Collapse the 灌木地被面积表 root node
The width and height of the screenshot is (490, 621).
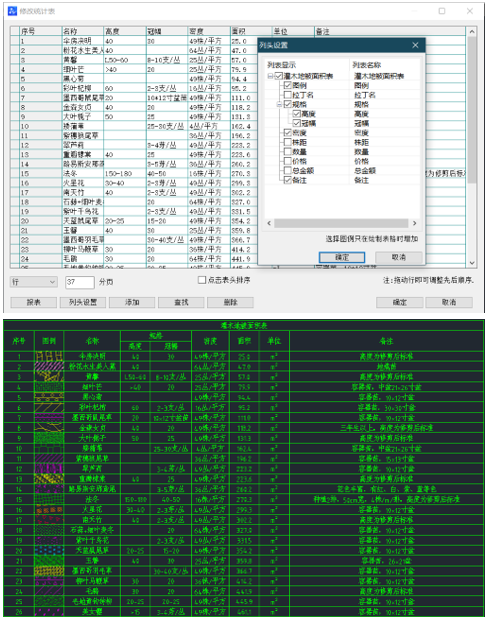coord(270,76)
